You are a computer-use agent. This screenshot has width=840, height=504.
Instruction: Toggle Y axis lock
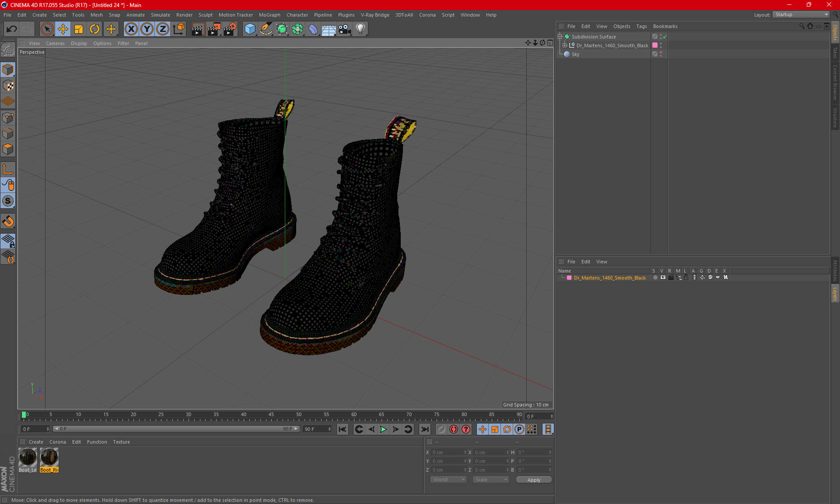click(x=147, y=29)
